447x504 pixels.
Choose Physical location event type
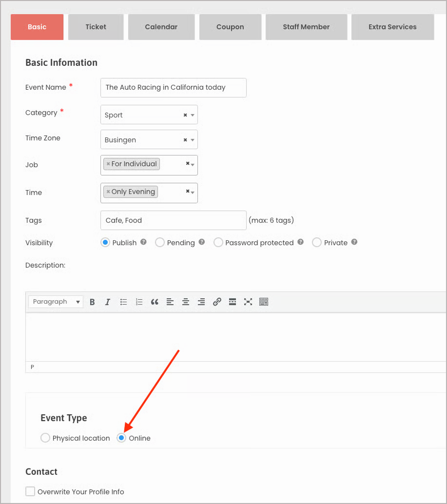[45, 438]
